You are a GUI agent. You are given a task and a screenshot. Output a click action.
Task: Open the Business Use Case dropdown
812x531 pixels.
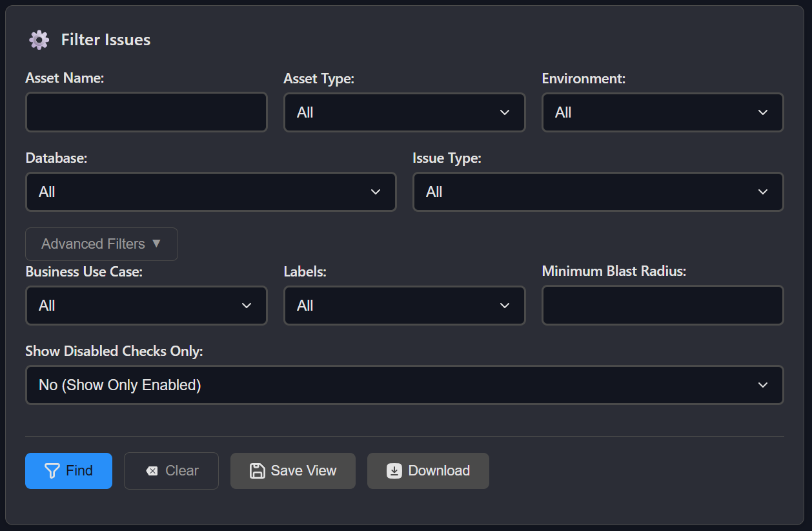[x=146, y=306]
